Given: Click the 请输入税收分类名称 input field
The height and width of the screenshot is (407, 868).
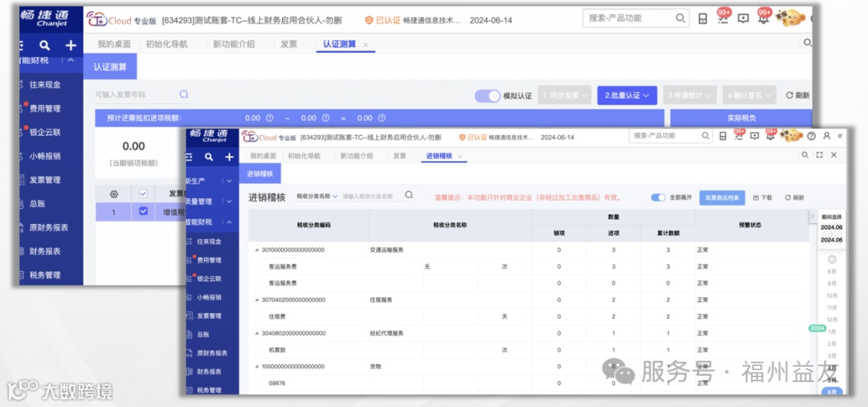Looking at the screenshot, I should pos(371,196).
